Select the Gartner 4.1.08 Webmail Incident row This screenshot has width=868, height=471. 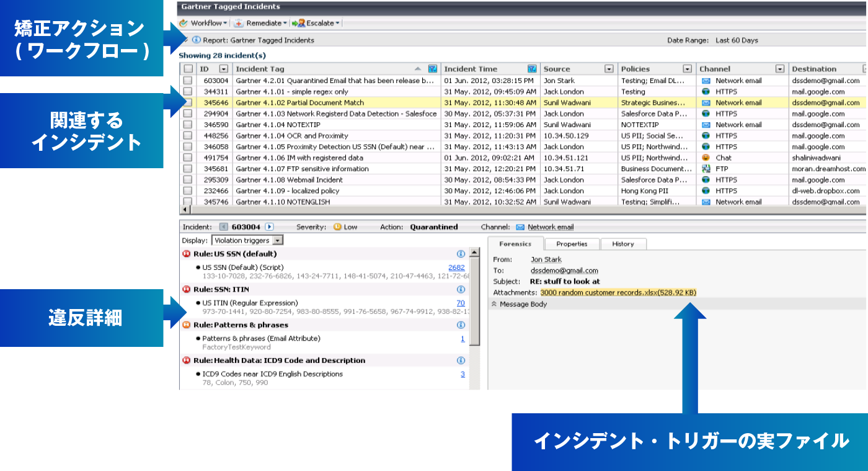(523, 180)
